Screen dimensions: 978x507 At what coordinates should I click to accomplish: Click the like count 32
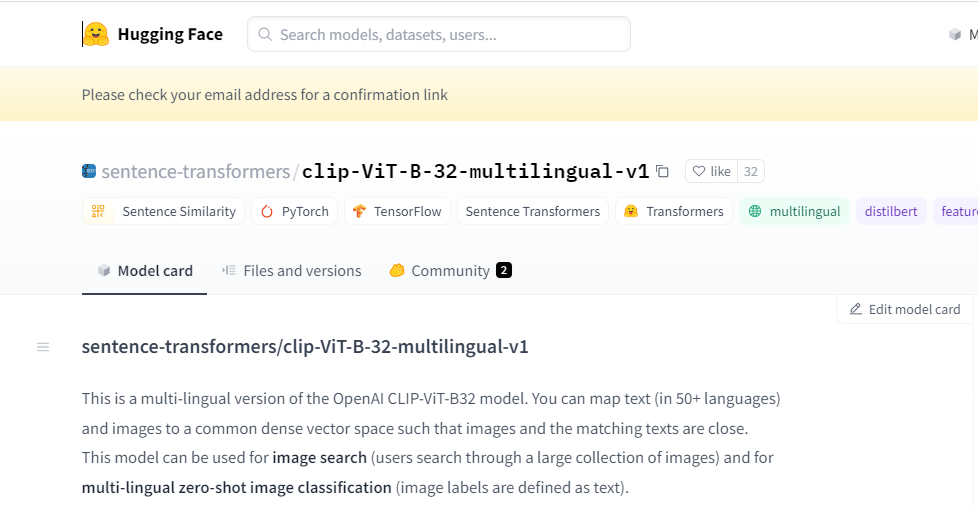[x=751, y=171]
